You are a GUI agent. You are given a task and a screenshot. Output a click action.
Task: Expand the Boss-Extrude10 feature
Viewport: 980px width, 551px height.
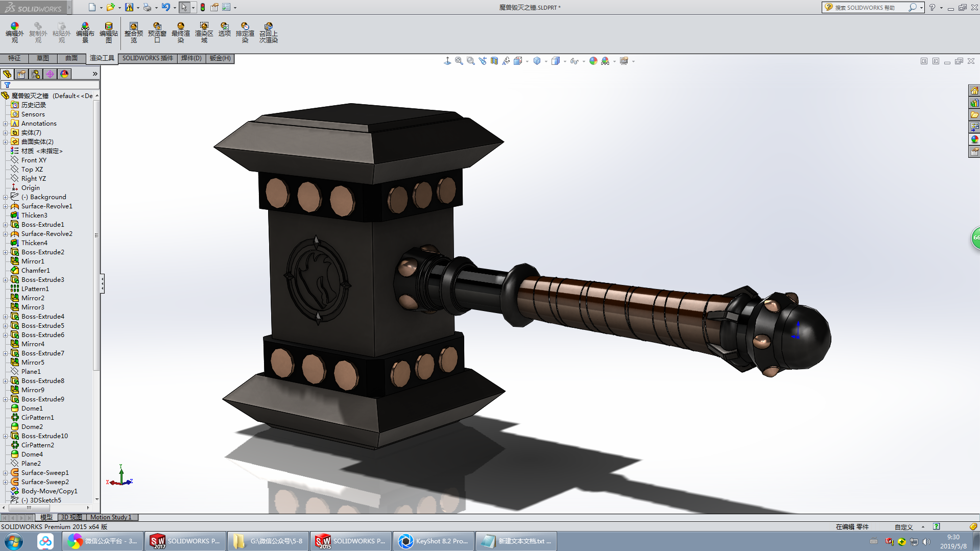[5, 436]
